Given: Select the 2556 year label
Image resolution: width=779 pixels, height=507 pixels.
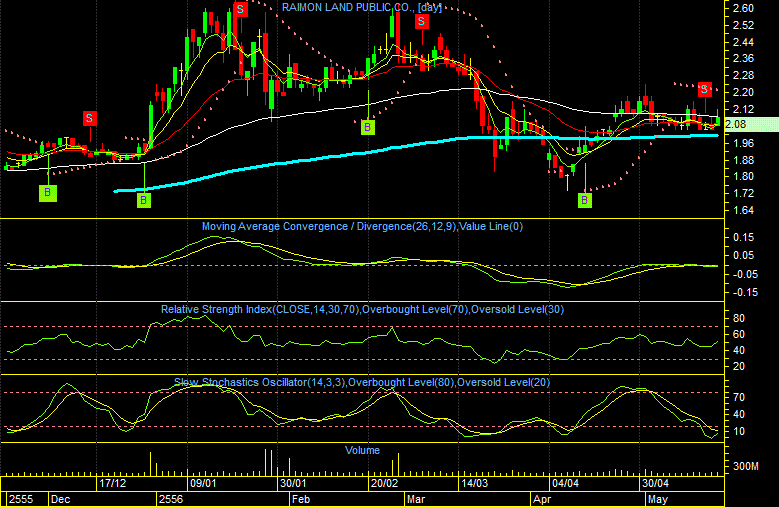Looking at the screenshot, I should tap(171, 499).
